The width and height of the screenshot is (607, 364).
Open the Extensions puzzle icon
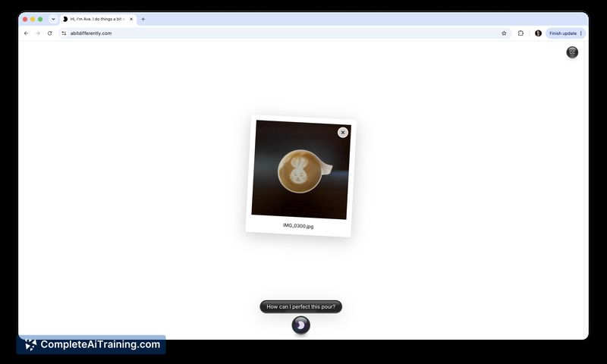click(521, 33)
